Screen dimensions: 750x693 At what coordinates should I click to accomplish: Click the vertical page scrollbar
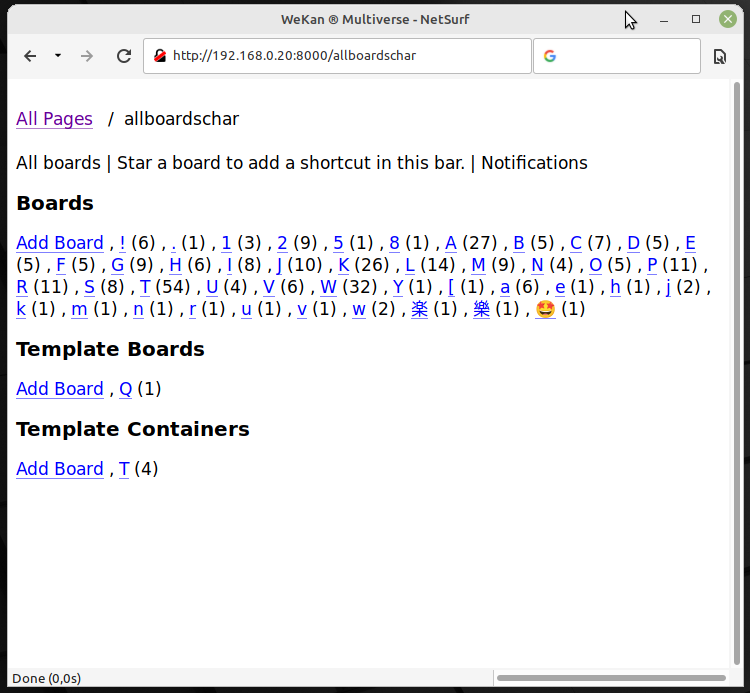pyautogui.click(x=737, y=373)
